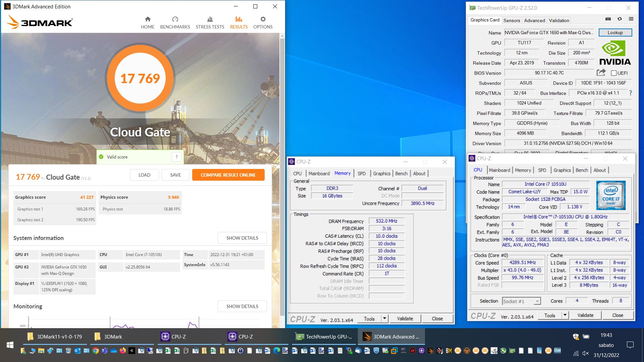Click the Core Speed 4289.51 MHz value

pos(522,262)
